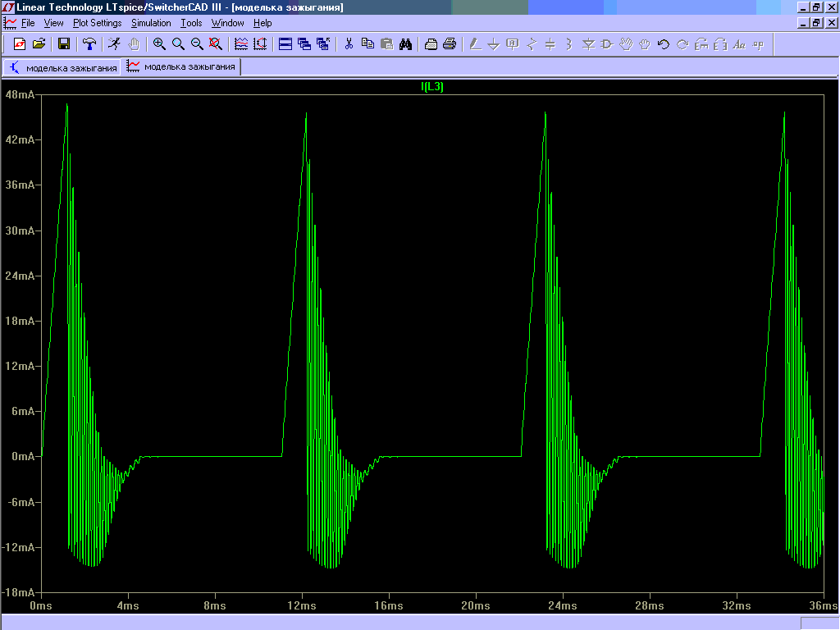
Task: Click the zoom out magnifier icon
Action: pos(197,43)
